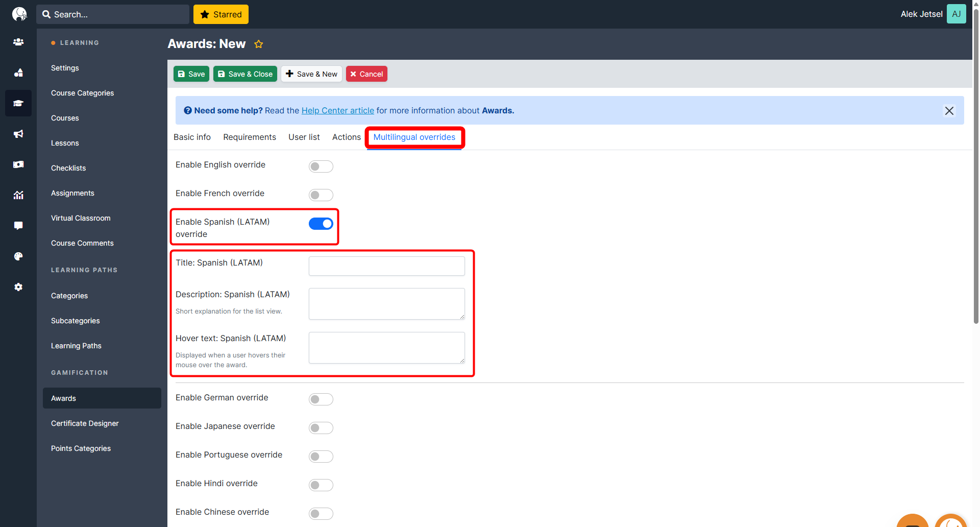Click the Save & Close button
Viewport: 980px width, 527px height.
(245, 74)
